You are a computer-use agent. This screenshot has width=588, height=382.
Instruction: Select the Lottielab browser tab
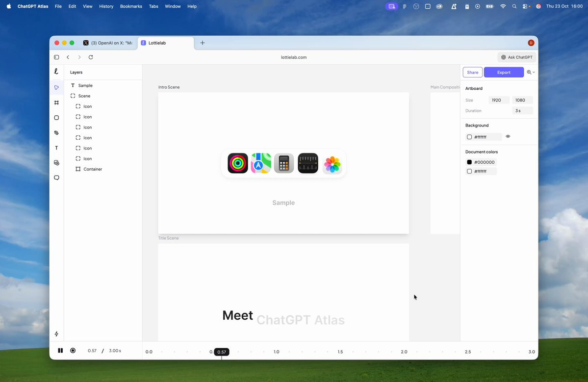click(x=166, y=43)
